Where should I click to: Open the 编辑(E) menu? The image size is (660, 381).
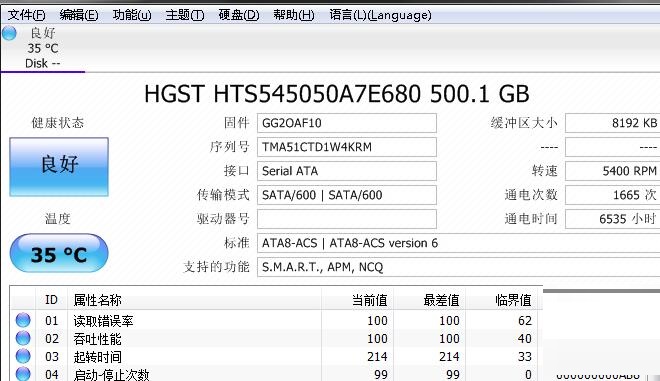(79, 15)
